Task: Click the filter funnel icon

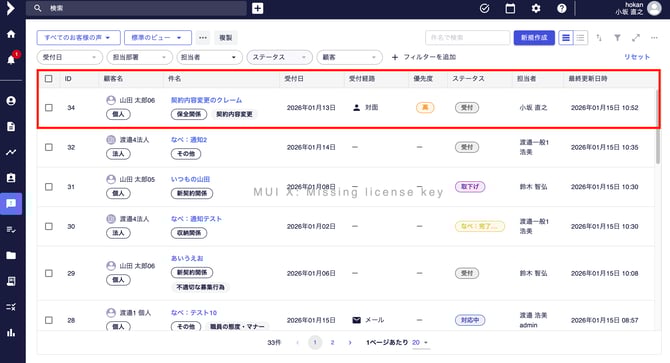Action: click(617, 38)
